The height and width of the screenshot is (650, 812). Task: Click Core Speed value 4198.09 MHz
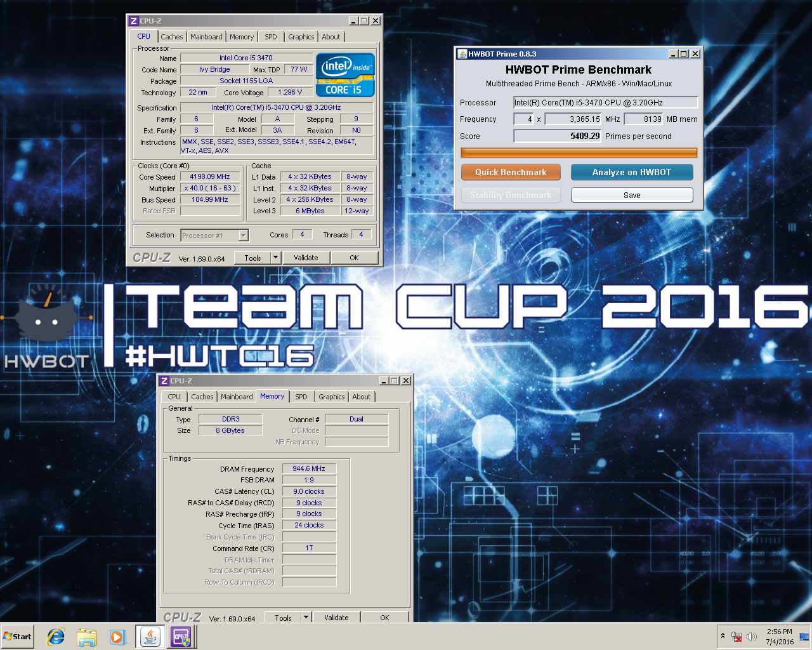[x=210, y=176]
